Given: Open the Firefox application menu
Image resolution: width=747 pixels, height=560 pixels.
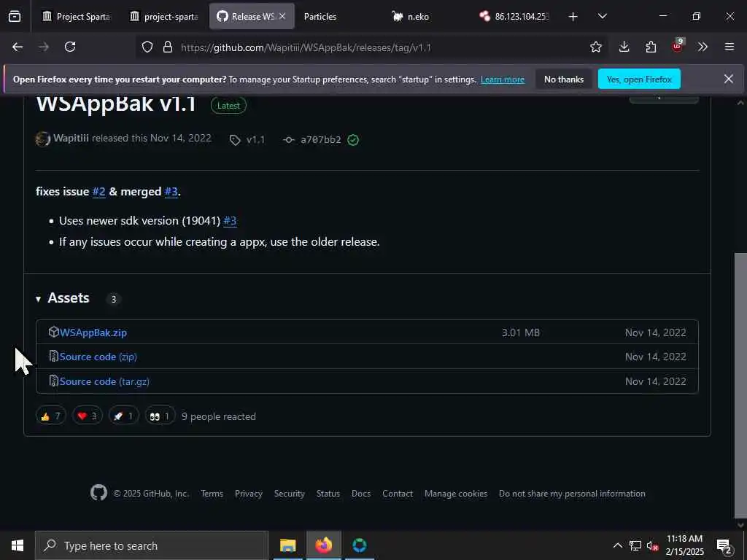Looking at the screenshot, I should [729, 47].
